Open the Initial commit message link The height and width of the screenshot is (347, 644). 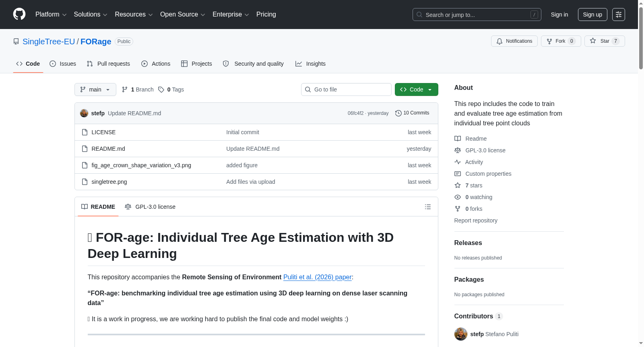(x=243, y=132)
